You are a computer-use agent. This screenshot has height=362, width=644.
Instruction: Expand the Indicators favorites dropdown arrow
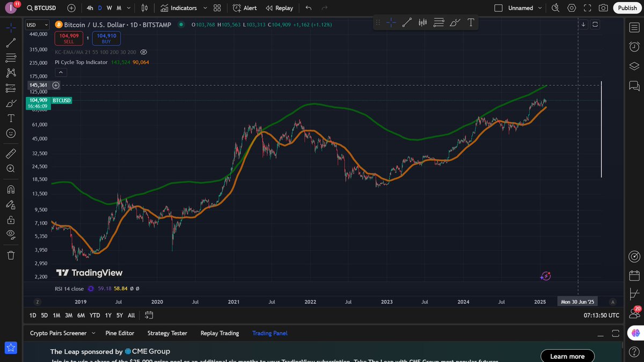(205, 8)
